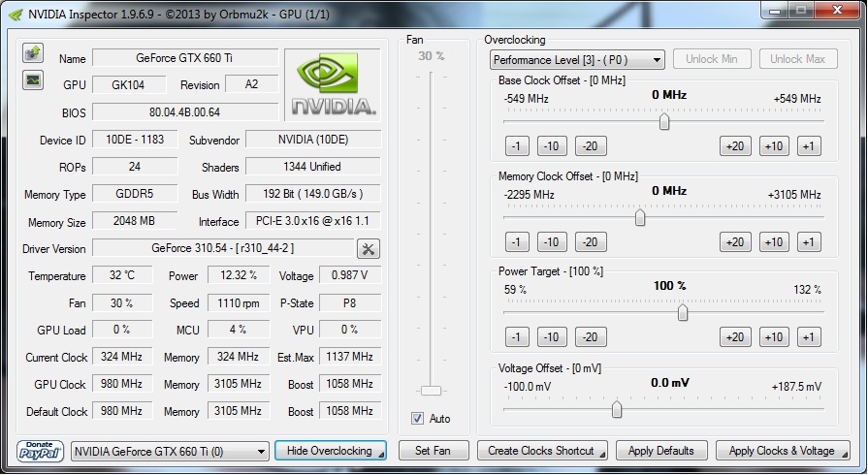868x475 pixels.
Task: Click the Revision value A2
Action: coord(252,84)
